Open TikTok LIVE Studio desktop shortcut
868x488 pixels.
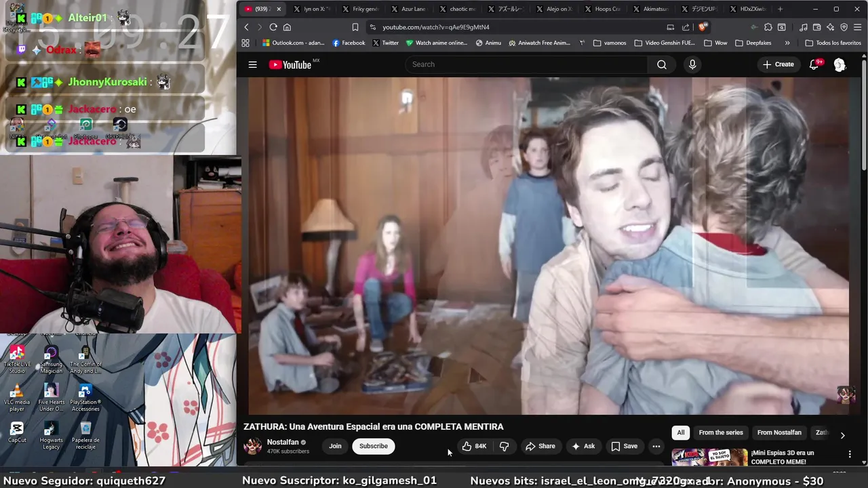[17, 360]
